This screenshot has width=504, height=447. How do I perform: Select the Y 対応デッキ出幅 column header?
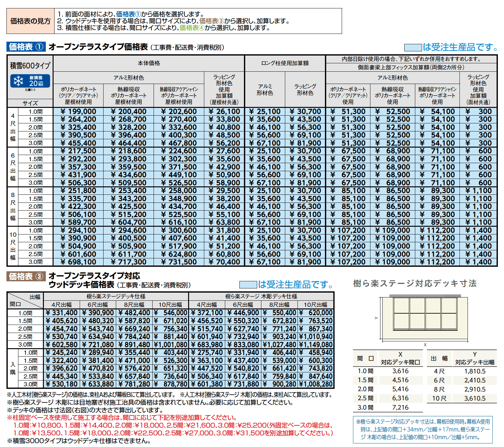tap(475, 358)
